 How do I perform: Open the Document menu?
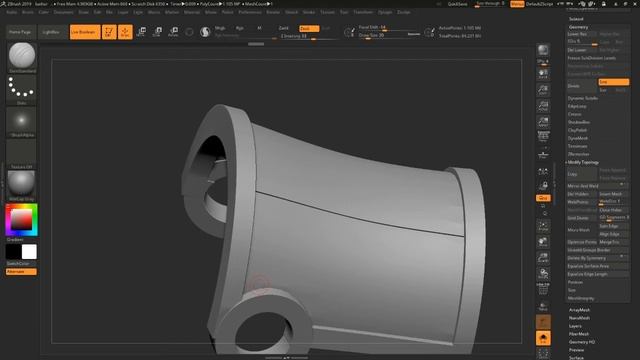tap(63, 12)
